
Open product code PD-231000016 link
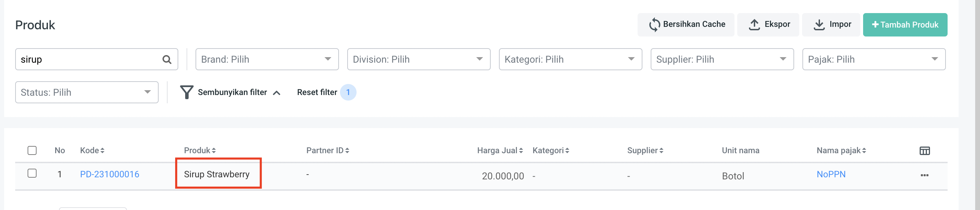110,174
